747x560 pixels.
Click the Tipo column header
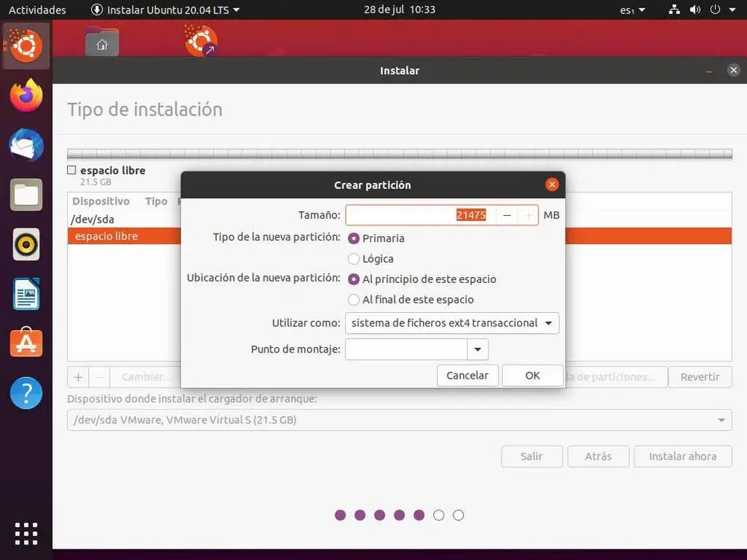pyautogui.click(x=156, y=201)
